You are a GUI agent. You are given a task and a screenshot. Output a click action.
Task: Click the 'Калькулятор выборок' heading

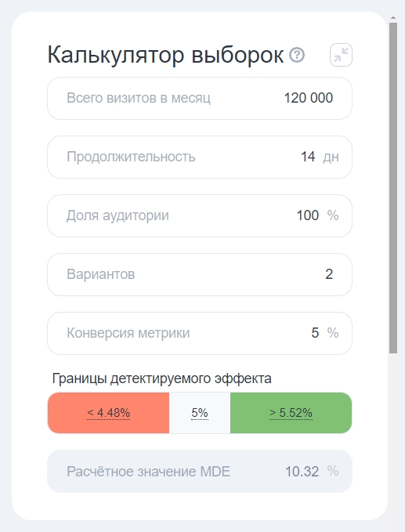(x=165, y=55)
